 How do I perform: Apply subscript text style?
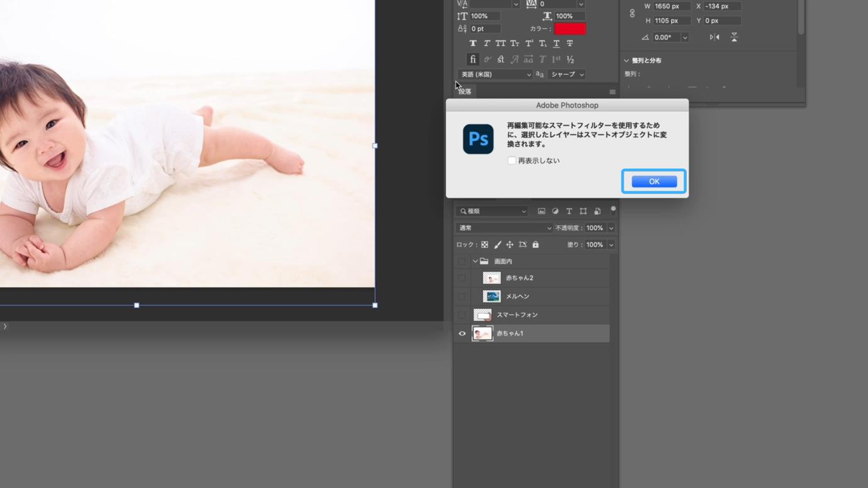tap(543, 43)
